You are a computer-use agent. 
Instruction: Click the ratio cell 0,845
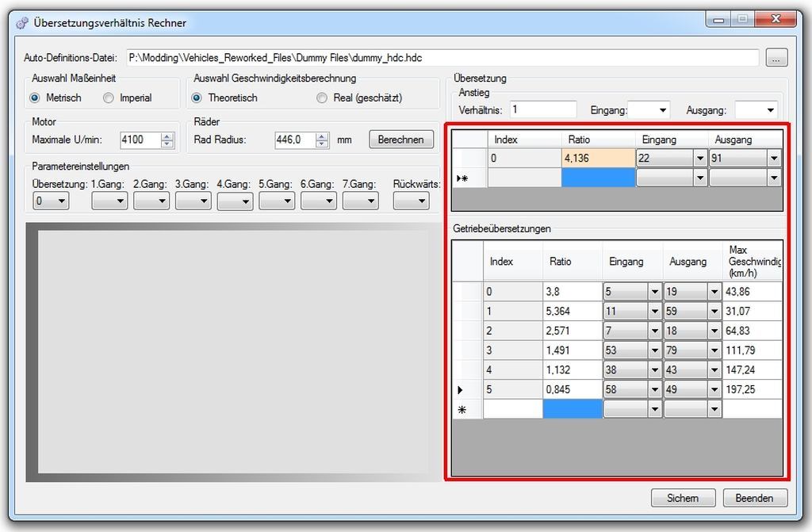pyautogui.click(x=573, y=389)
